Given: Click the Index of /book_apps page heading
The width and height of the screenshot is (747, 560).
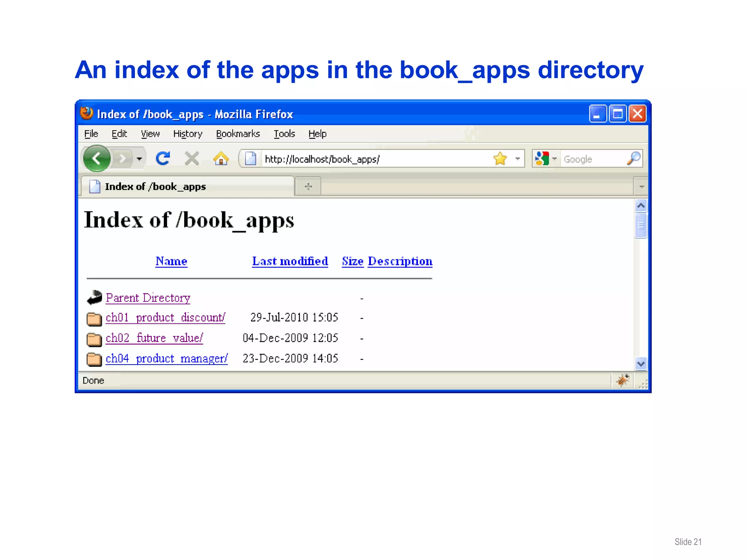Looking at the screenshot, I should [x=189, y=220].
